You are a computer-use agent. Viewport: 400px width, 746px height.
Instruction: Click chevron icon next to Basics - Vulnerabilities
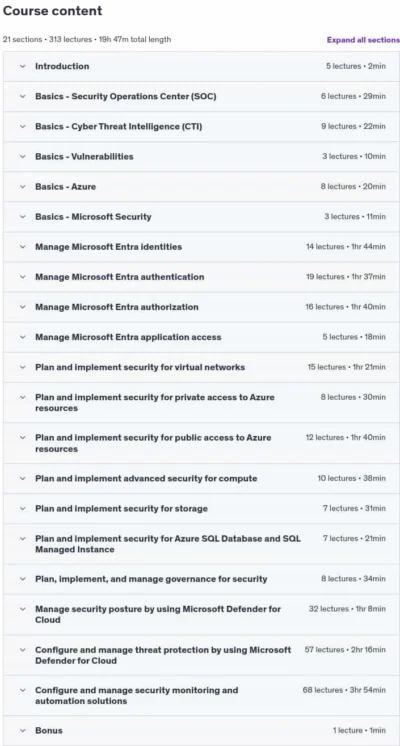[x=22, y=157]
